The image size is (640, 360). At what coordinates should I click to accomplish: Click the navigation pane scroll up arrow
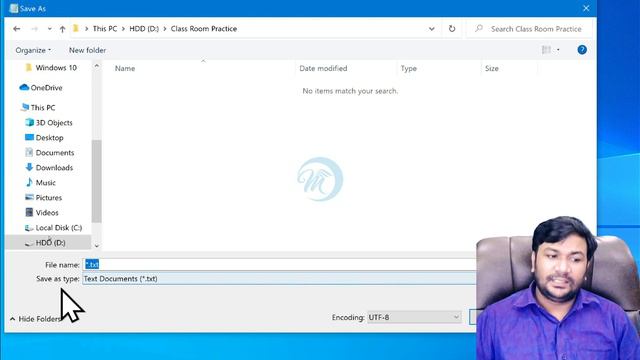tap(96, 66)
